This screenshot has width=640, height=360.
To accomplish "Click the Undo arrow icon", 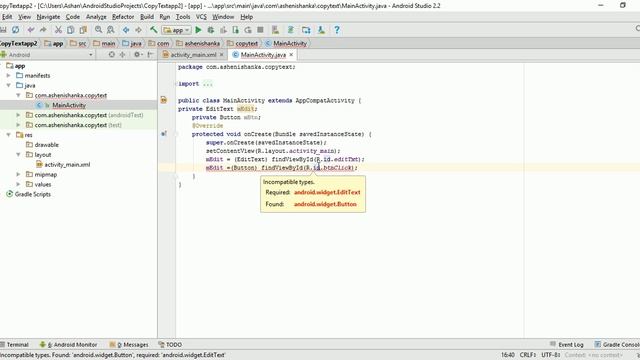I will [x=31, y=30].
